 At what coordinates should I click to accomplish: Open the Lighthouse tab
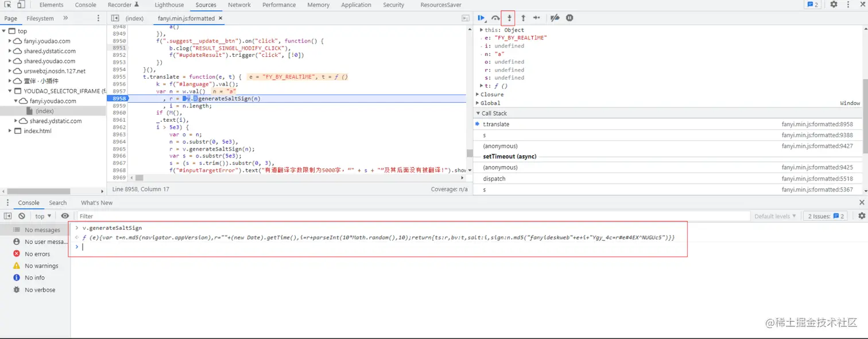pyautogui.click(x=169, y=5)
